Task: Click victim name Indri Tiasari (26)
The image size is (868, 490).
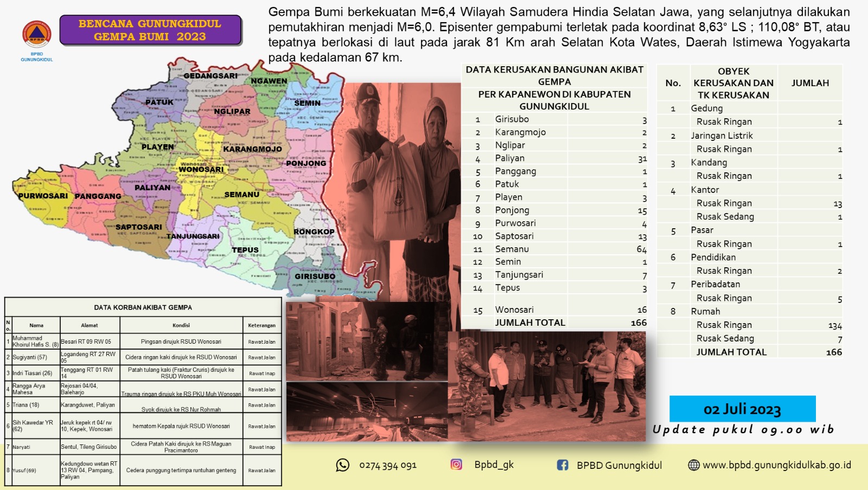Action: coord(33,373)
